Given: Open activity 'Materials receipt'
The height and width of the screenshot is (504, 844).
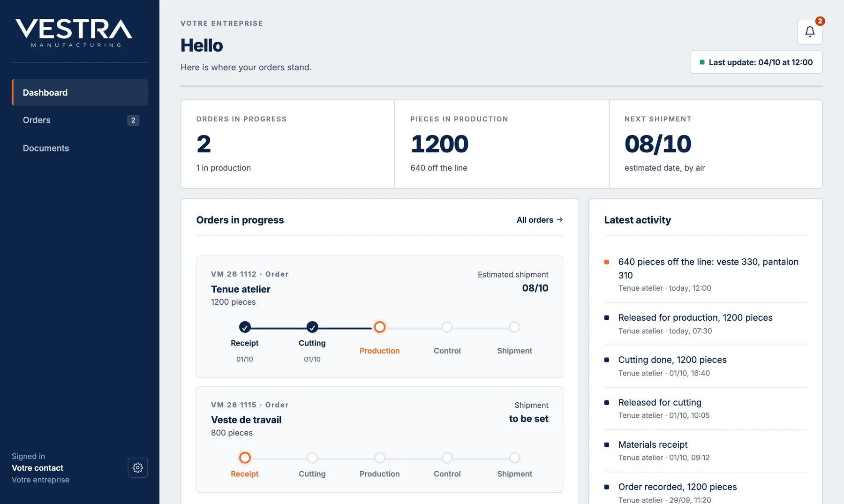Looking at the screenshot, I should point(706,451).
